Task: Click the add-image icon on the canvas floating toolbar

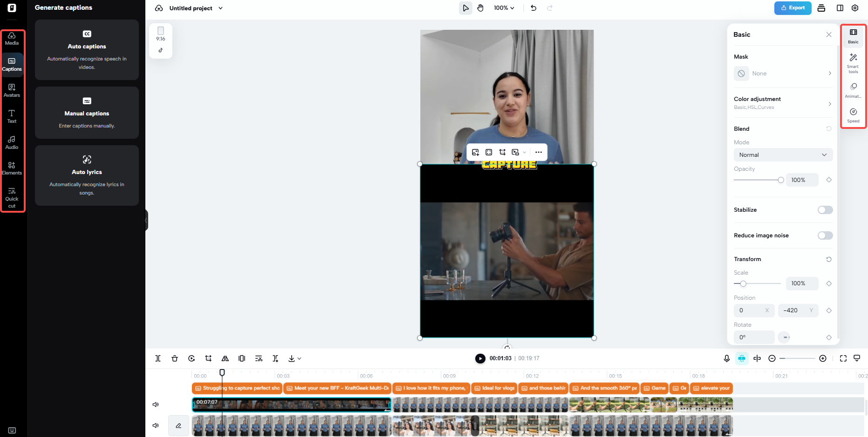Action: [475, 152]
